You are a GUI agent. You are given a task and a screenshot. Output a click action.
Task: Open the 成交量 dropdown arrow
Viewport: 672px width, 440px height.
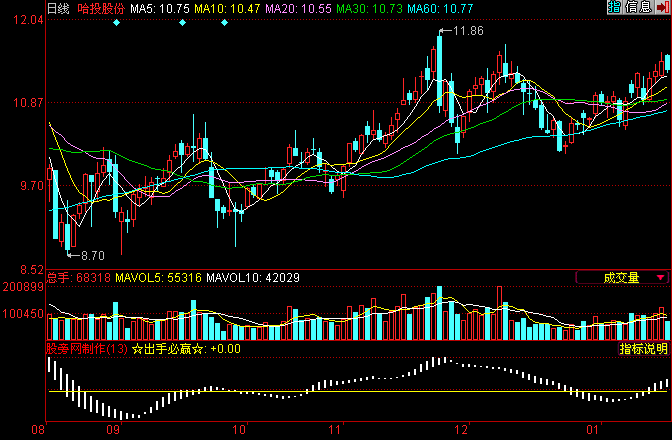[x=660, y=277]
